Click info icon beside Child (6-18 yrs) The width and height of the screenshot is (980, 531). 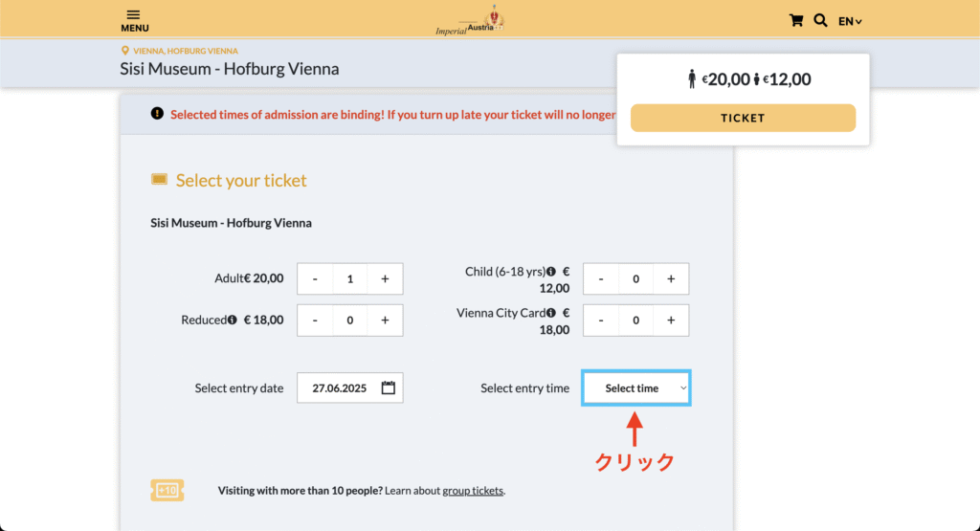point(550,272)
